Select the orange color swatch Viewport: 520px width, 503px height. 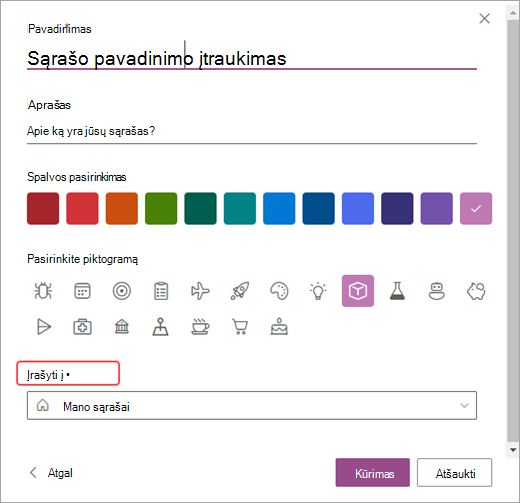pyautogui.click(x=122, y=208)
